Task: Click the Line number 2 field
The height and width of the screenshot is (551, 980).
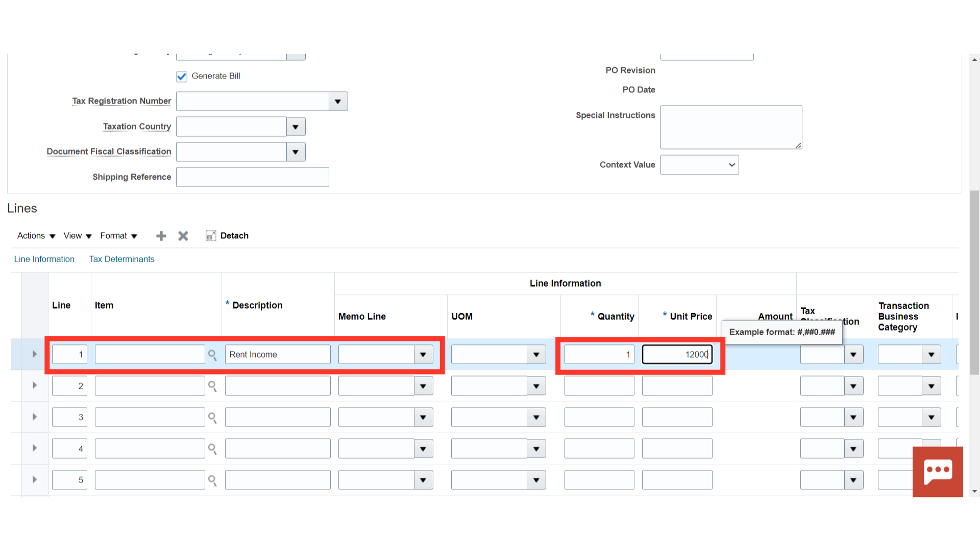Action: click(69, 386)
